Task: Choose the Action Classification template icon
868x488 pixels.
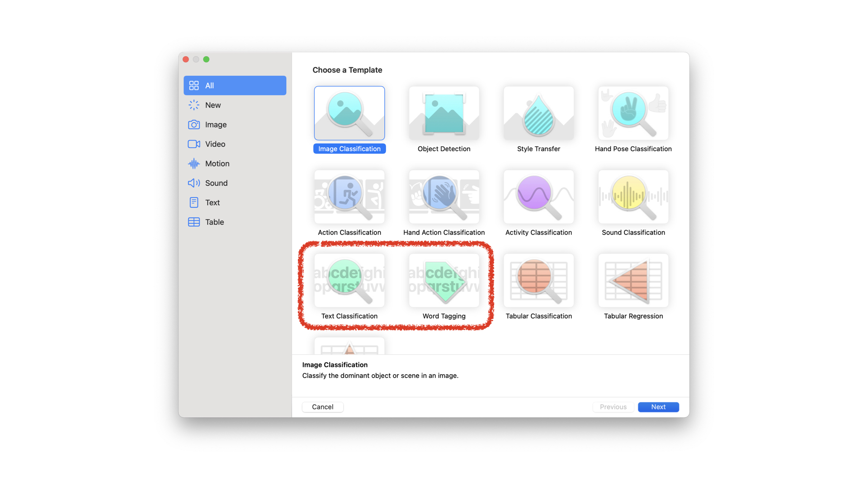Action: (349, 197)
